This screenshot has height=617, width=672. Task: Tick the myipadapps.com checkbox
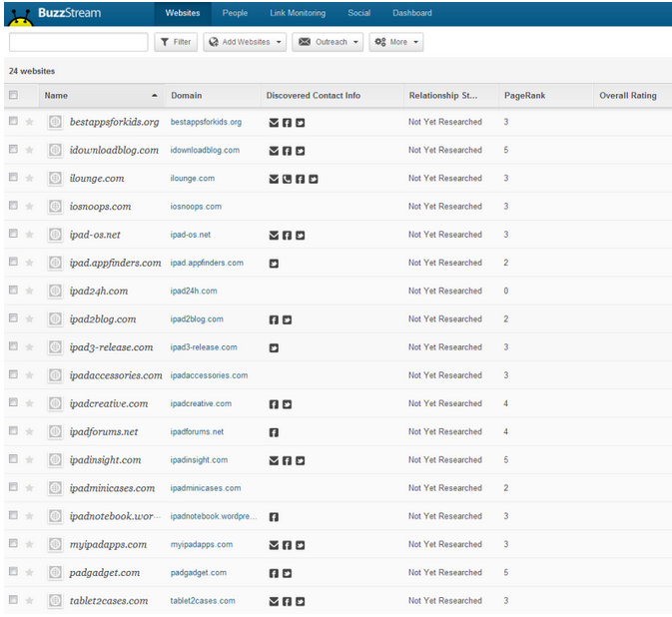point(13,543)
